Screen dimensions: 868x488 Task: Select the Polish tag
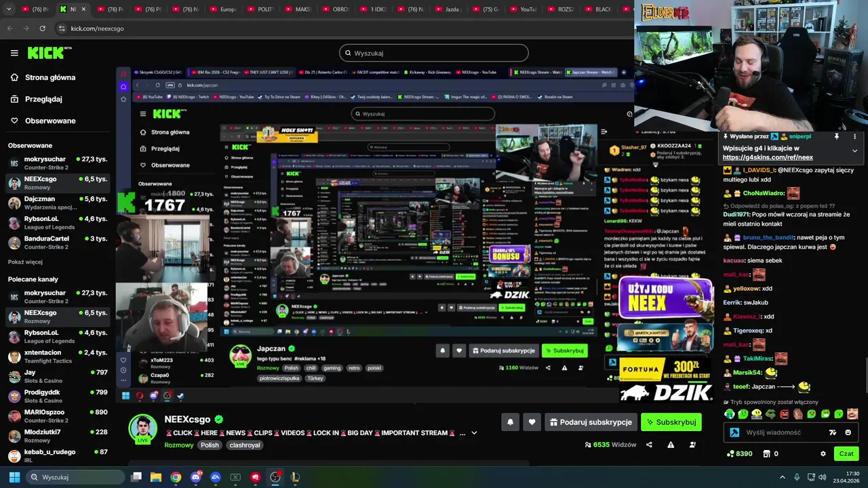(x=210, y=445)
